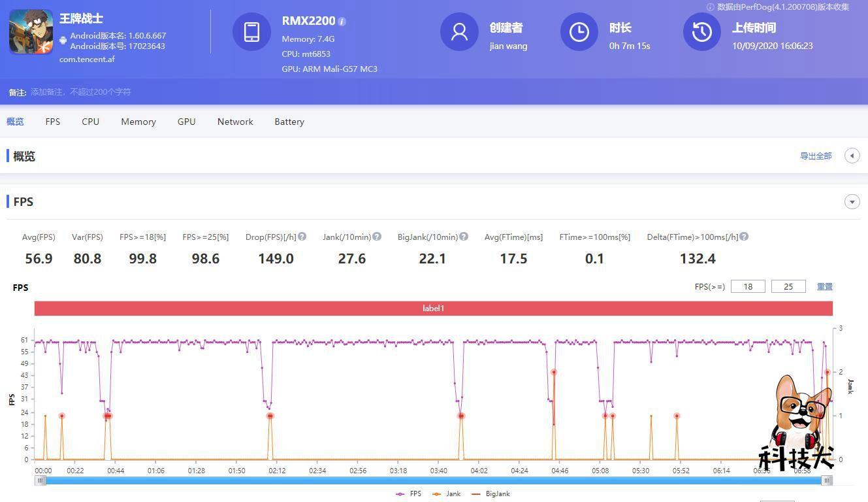Screen dimensions: 868x502
Task: Click the duration clock icon
Action: [579, 31]
